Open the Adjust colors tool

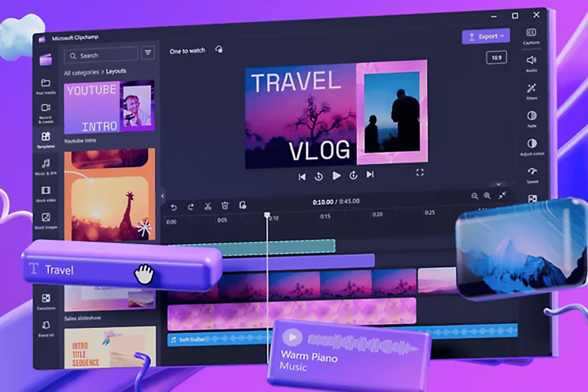(532, 144)
